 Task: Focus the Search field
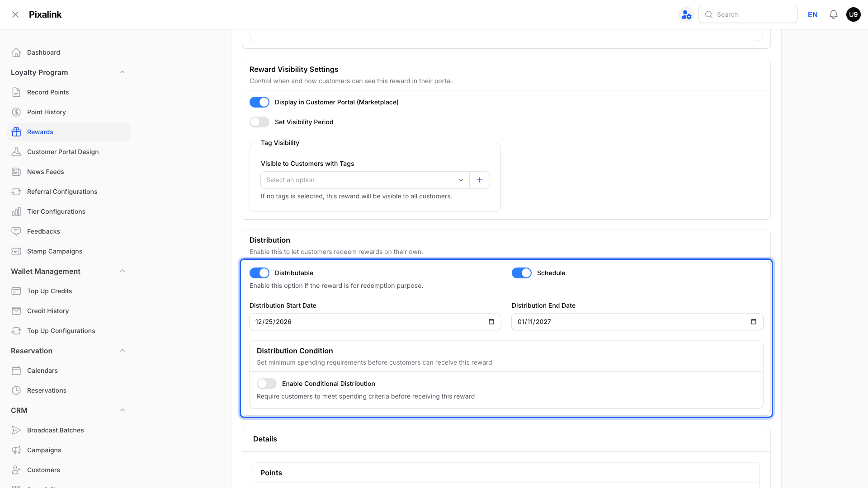[748, 14]
